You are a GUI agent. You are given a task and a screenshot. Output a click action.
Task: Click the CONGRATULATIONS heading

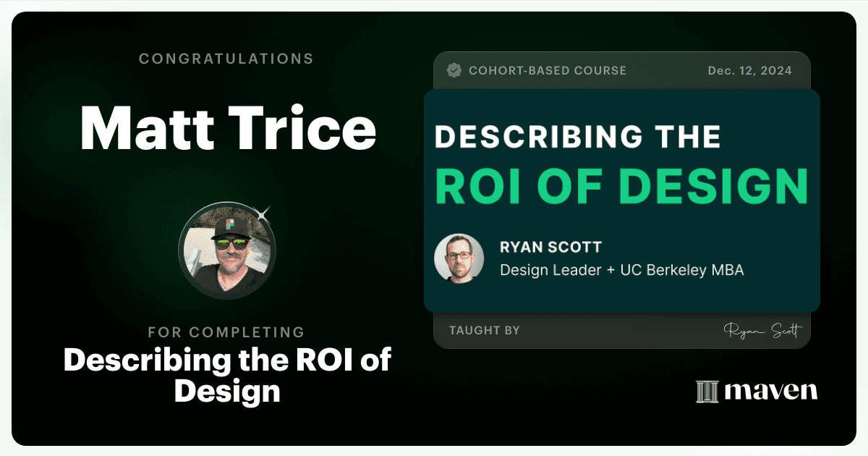pos(226,59)
